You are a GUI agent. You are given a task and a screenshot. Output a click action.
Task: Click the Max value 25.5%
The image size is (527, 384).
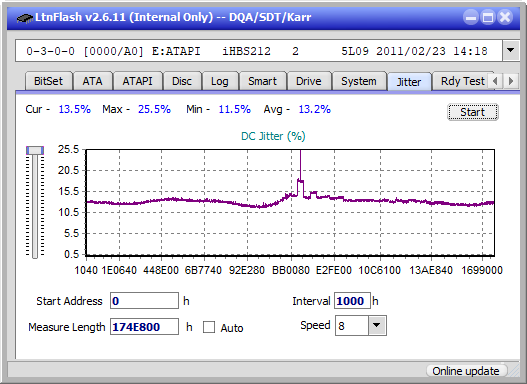154,109
